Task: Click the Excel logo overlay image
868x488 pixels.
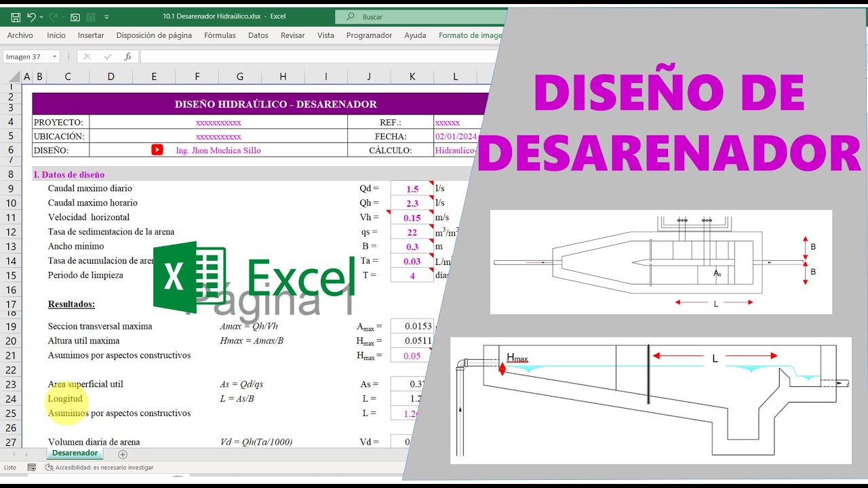Action: click(x=254, y=278)
